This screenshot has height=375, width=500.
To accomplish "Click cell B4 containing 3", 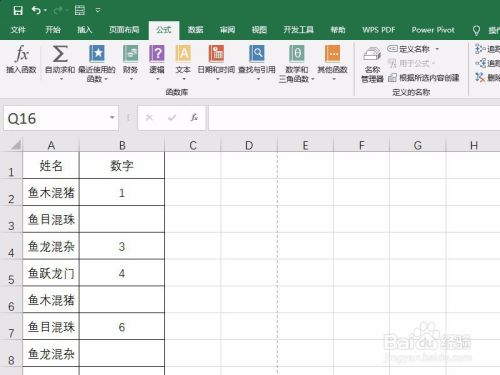I will (x=122, y=246).
